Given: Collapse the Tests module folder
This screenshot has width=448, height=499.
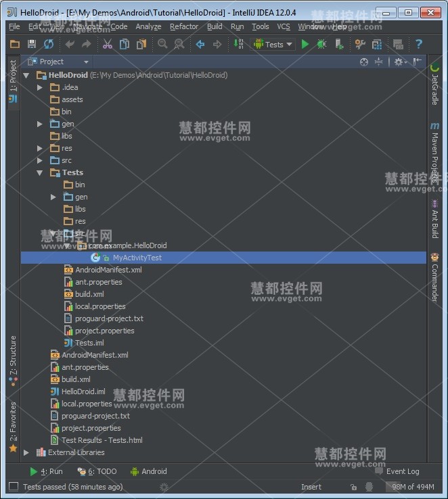Looking at the screenshot, I should 40,173.
